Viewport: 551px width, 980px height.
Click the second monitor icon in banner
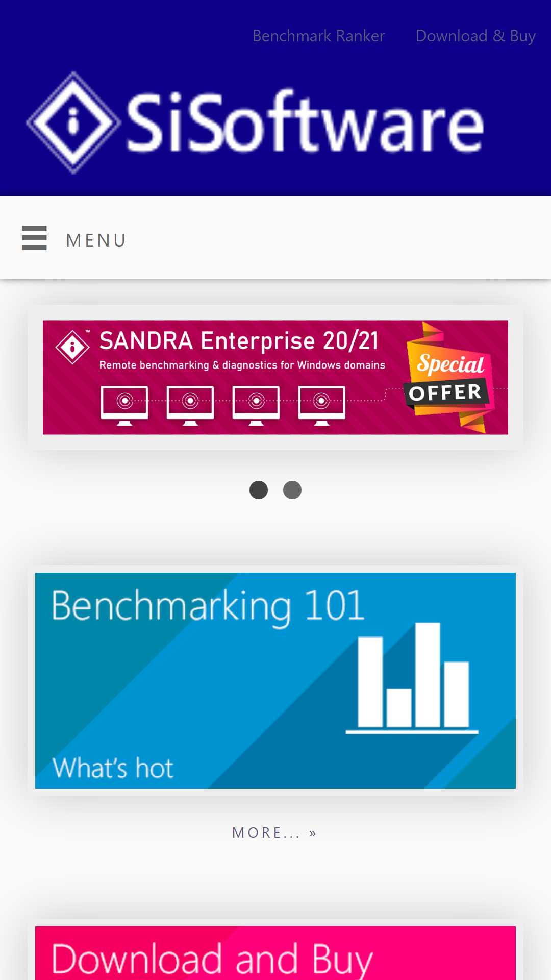190,405
